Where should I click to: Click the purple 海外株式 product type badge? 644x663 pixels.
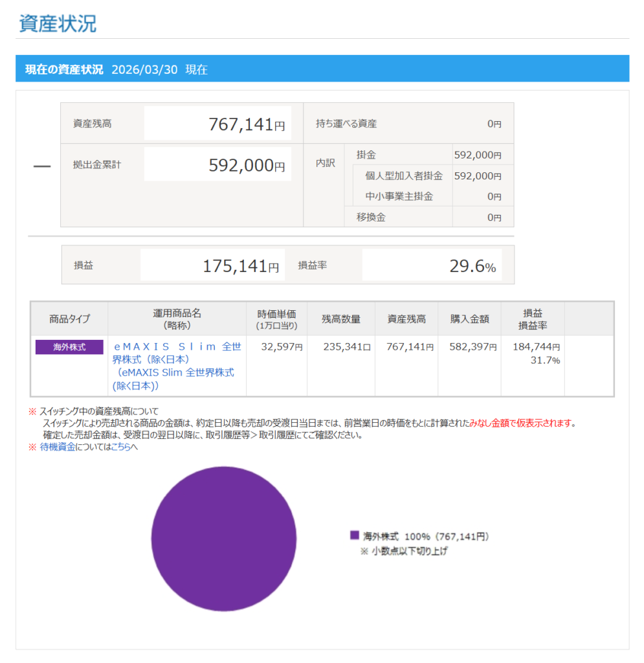click(69, 347)
